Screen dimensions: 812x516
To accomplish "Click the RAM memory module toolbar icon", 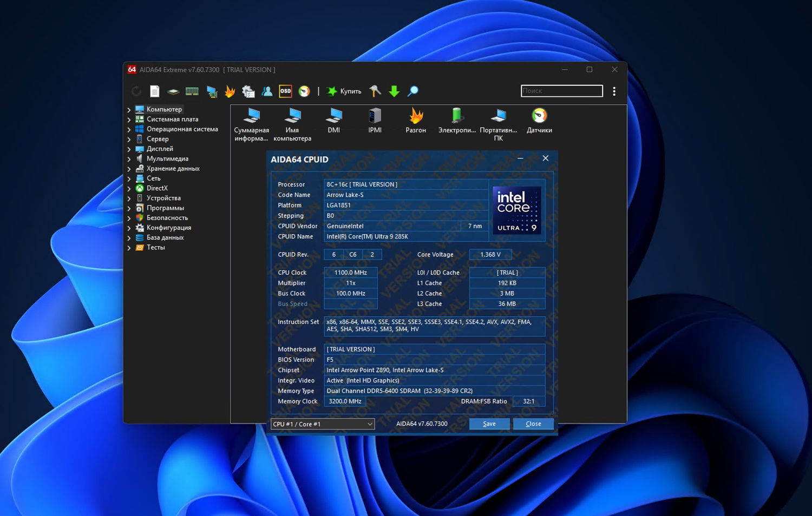I will coord(192,91).
